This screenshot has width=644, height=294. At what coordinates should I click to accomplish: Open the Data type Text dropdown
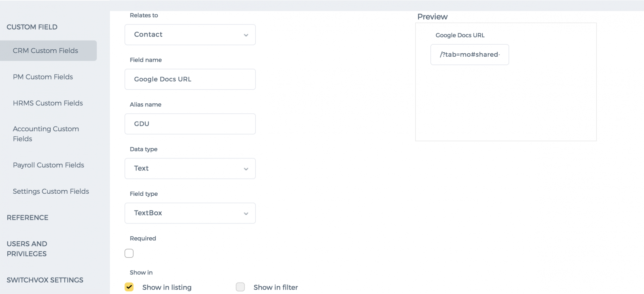tap(190, 168)
